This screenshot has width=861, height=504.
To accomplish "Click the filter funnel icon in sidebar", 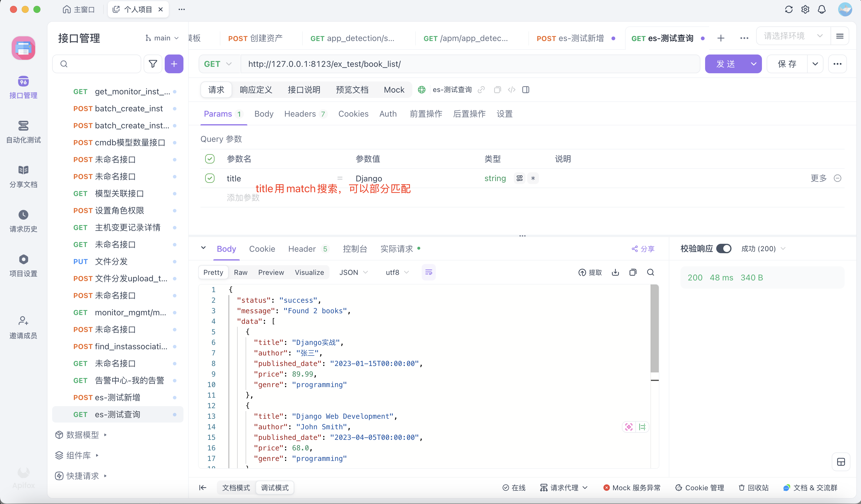I will pyautogui.click(x=153, y=64).
